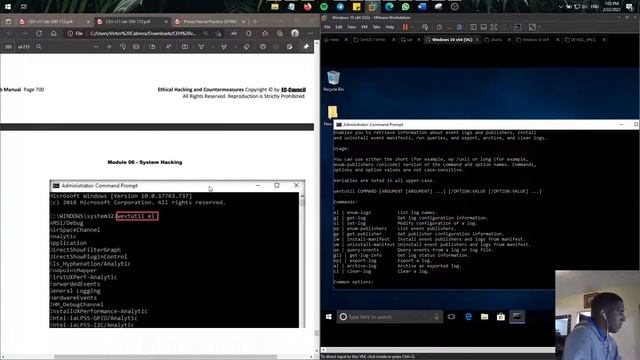Open Task View in guest taskbar
Image resolution: width=640 pixels, height=360 pixels.
tap(451, 317)
